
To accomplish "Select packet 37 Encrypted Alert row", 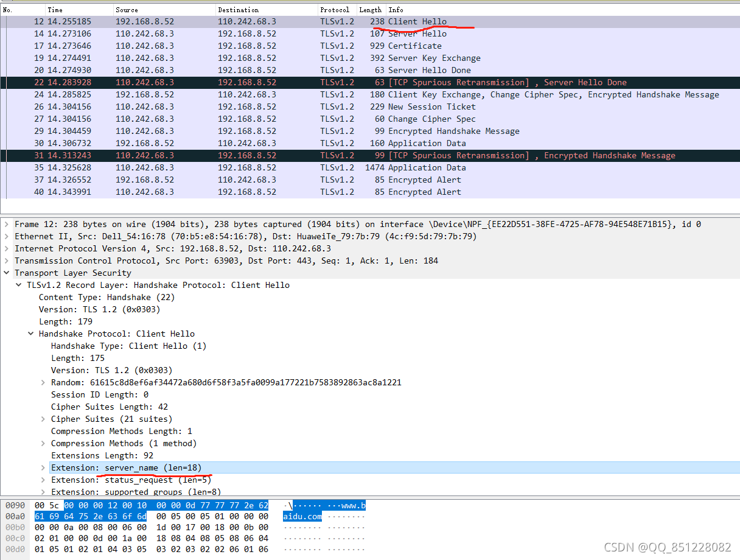I will (370, 180).
